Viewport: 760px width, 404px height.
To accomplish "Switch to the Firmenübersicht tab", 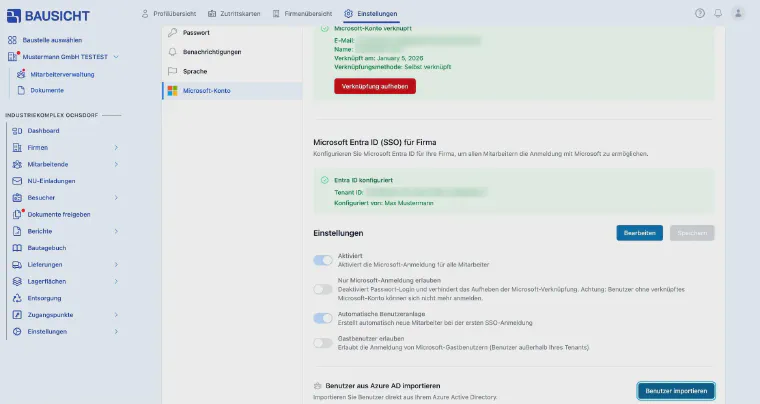I will [x=302, y=14].
